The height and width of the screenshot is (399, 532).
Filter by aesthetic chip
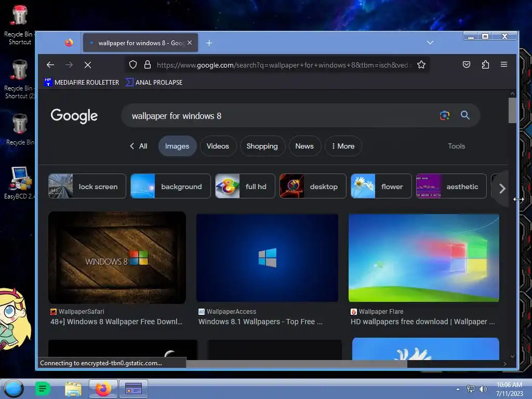[451, 187]
